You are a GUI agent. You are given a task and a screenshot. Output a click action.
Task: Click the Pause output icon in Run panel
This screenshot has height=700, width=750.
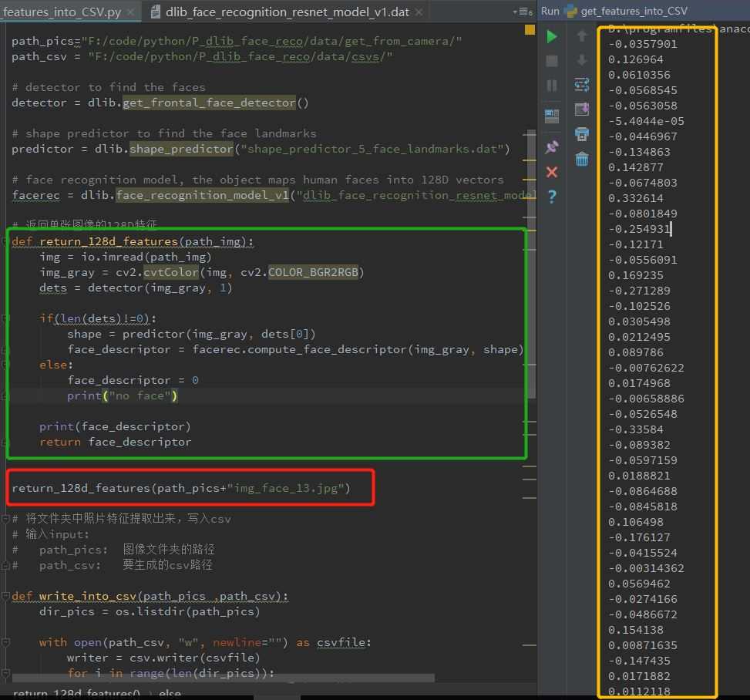point(551,86)
